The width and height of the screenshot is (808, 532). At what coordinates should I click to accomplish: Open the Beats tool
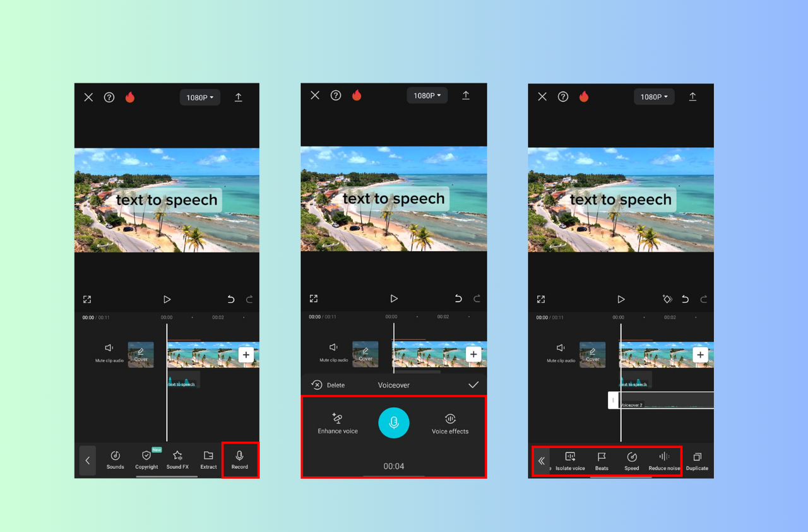[x=601, y=460]
